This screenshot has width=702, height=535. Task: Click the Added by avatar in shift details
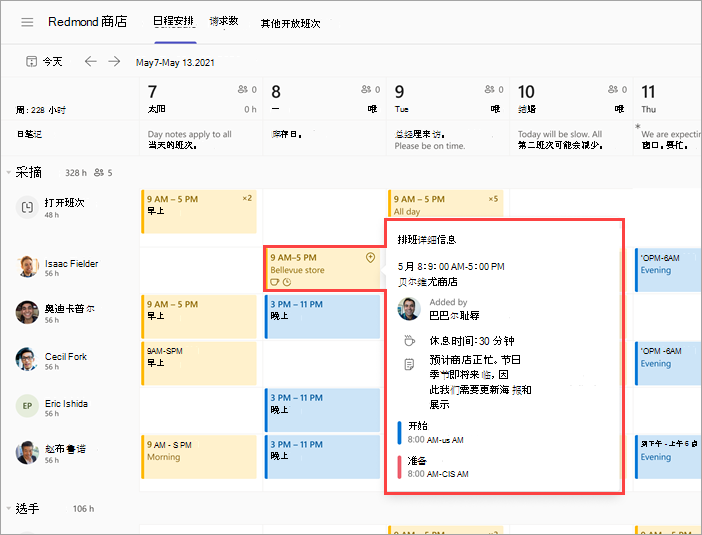409,309
